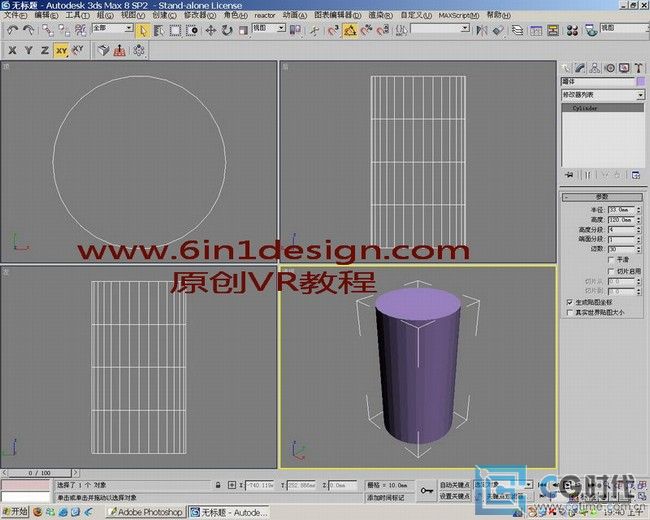Select the Select and Scale tool

(243, 30)
